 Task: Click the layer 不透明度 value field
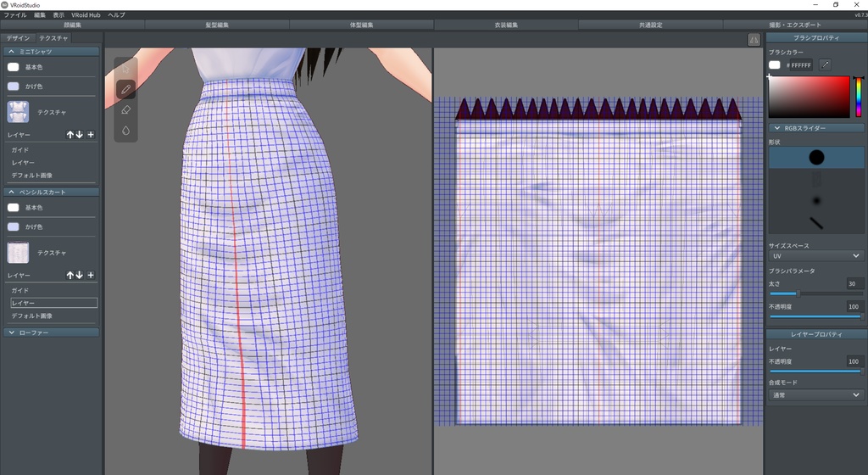[854, 361]
